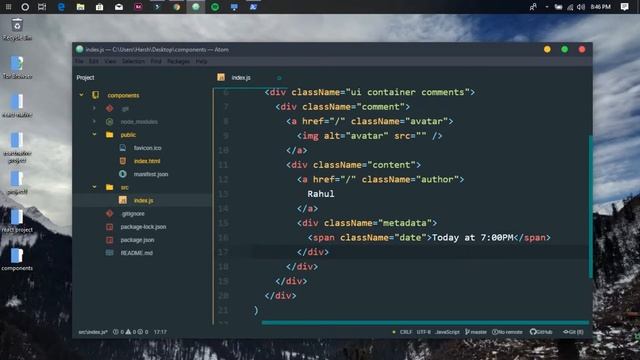
Task: Open Atom's File menu
Action: (x=79, y=61)
